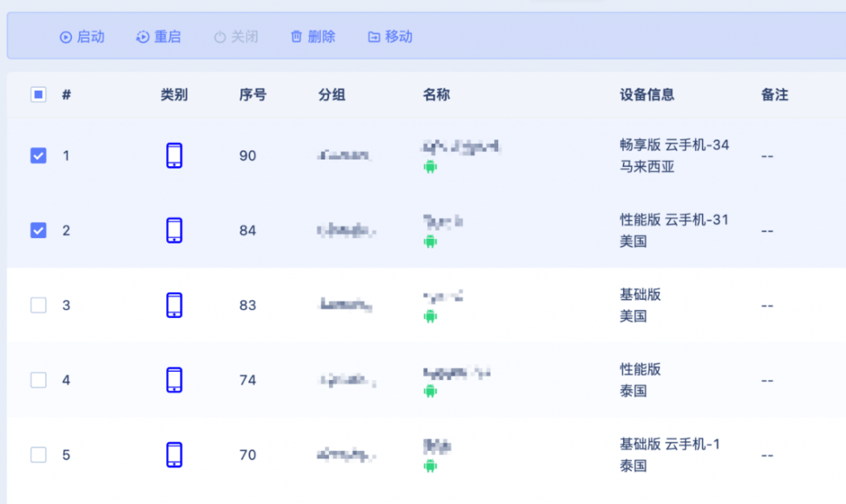The width and height of the screenshot is (846, 504).
Task: Click device info 畅享版 云手机-34
Action: (674, 145)
